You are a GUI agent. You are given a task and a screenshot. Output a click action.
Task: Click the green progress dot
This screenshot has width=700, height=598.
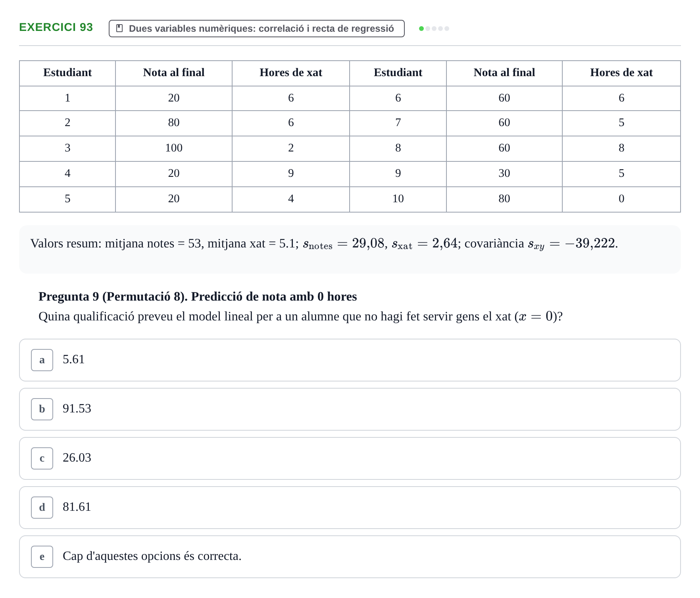421,29
